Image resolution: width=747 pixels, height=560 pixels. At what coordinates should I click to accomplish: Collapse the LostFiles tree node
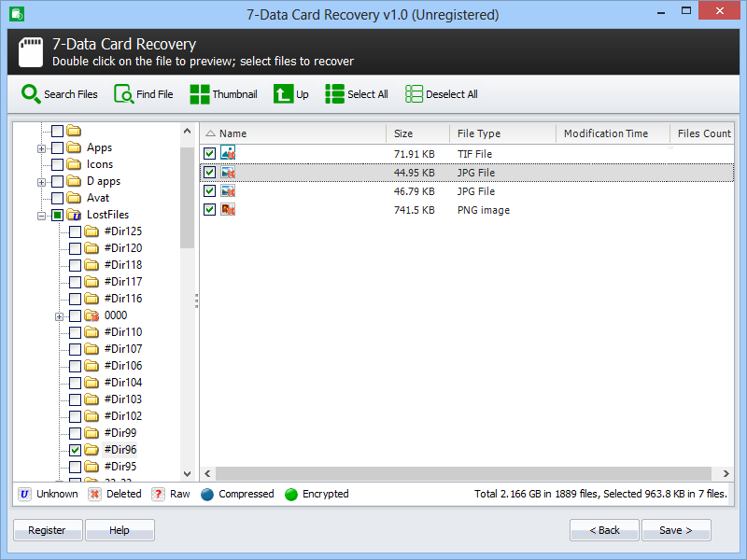pyautogui.click(x=40, y=214)
